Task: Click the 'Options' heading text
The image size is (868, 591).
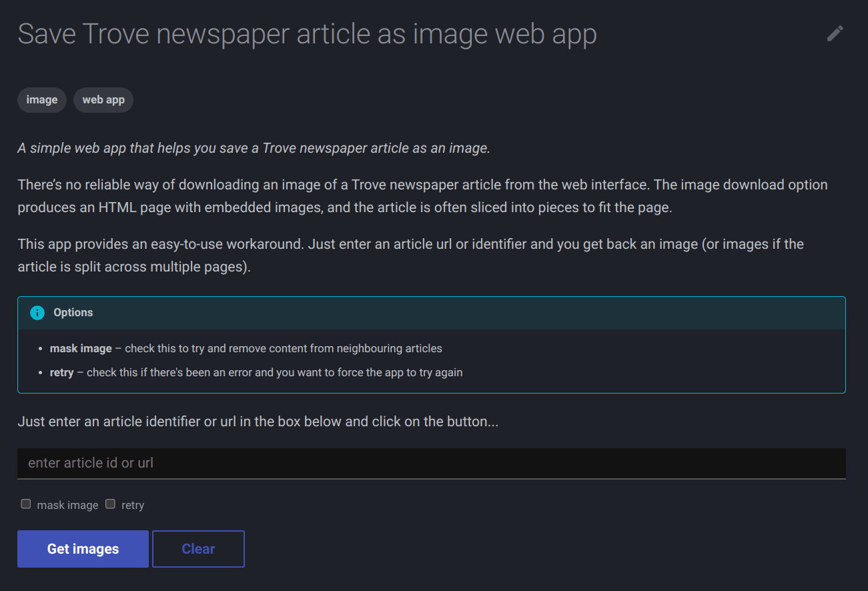Action: 73,313
